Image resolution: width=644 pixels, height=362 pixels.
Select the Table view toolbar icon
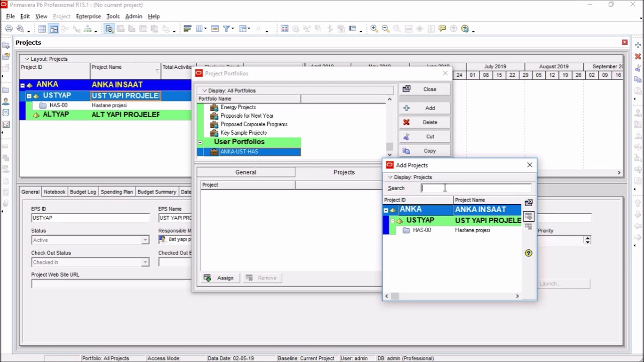tap(42, 29)
